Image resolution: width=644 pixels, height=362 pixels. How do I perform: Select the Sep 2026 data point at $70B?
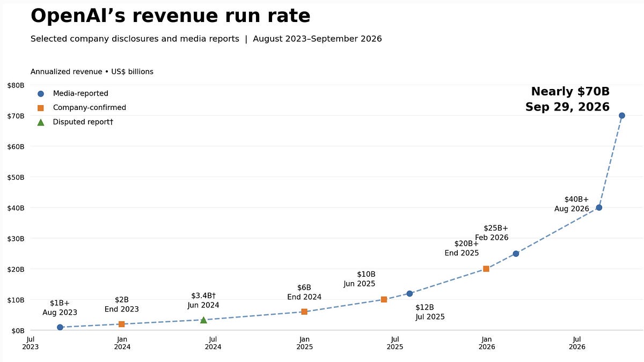(x=622, y=115)
